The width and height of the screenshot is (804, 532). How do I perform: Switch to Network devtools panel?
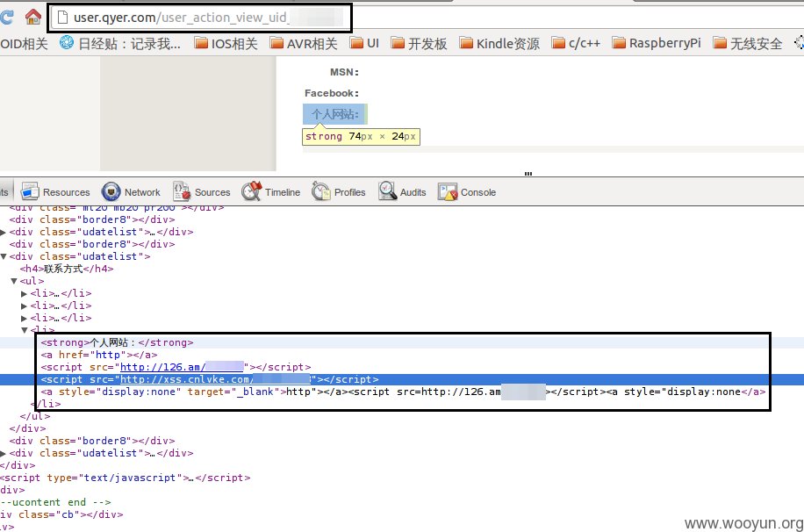click(132, 192)
